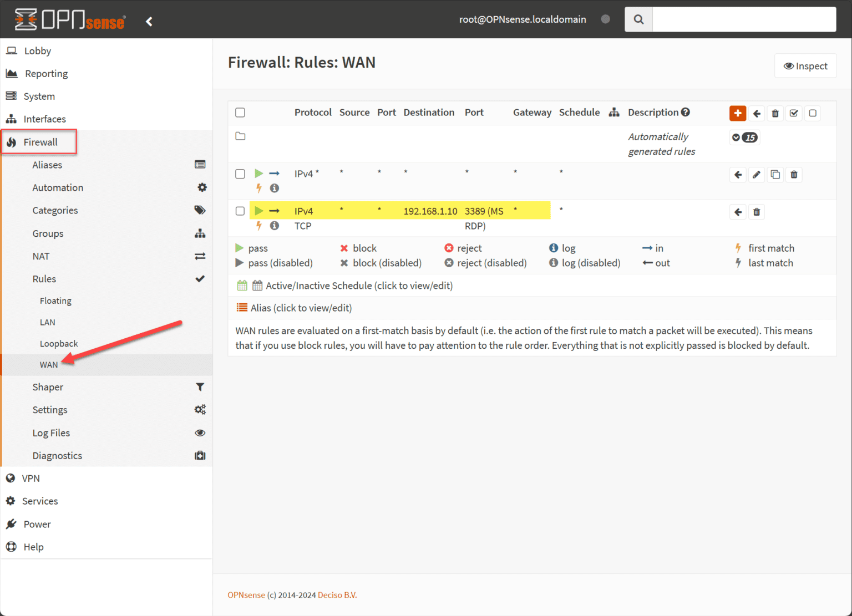The width and height of the screenshot is (852, 616).
Task: Open the VPN menu in the sidebar
Action: pyautogui.click(x=31, y=478)
